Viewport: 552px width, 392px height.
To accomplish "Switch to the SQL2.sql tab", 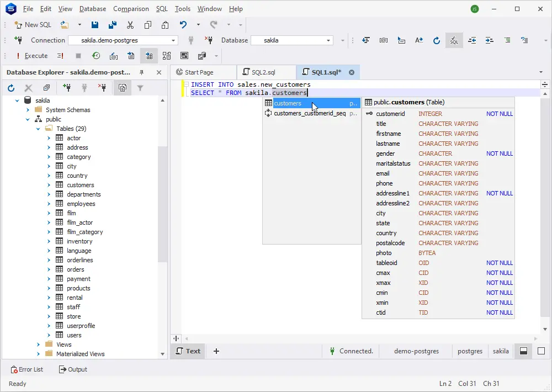I will click(x=263, y=72).
